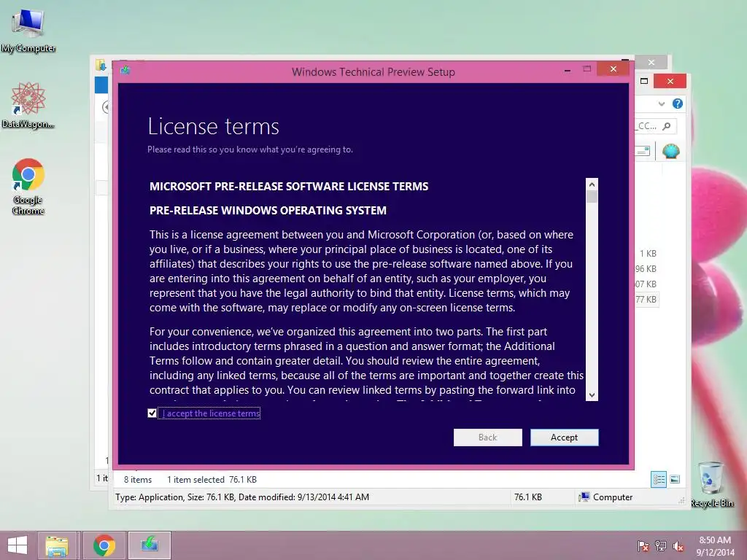Click license text scrollbar up arrow
Image resolution: width=747 pixels, height=560 pixels.
[592, 184]
